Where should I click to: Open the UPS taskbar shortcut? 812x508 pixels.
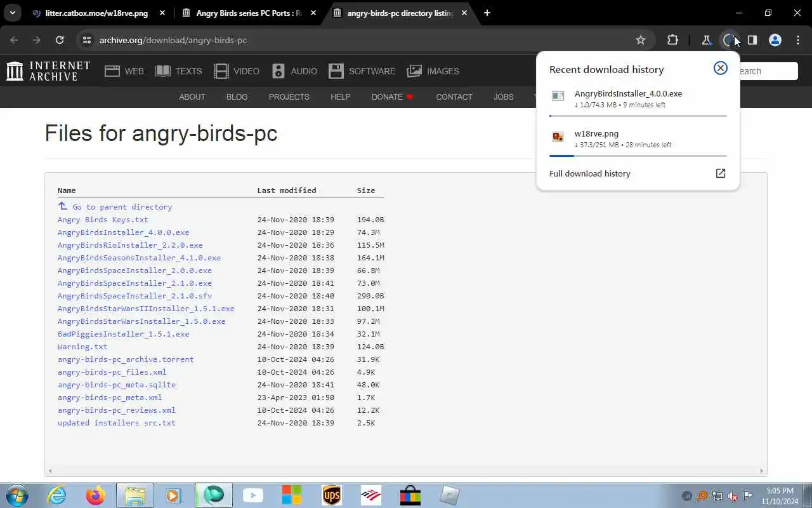click(332, 495)
